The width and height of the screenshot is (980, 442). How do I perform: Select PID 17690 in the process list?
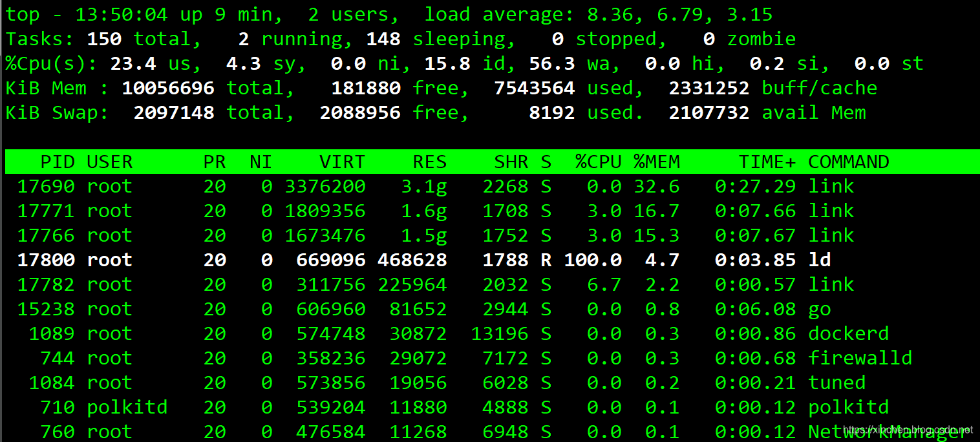click(x=46, y=186)
